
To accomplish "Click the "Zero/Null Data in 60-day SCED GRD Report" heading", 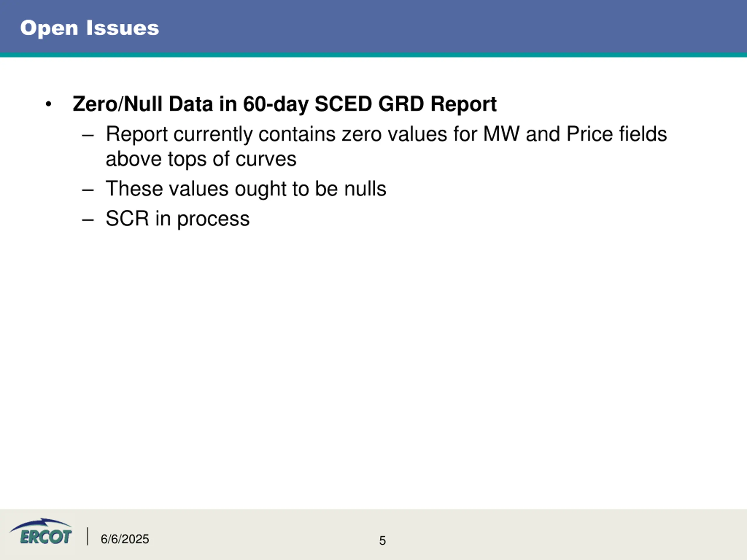I will pyautogui.click(x=284, y=104).
